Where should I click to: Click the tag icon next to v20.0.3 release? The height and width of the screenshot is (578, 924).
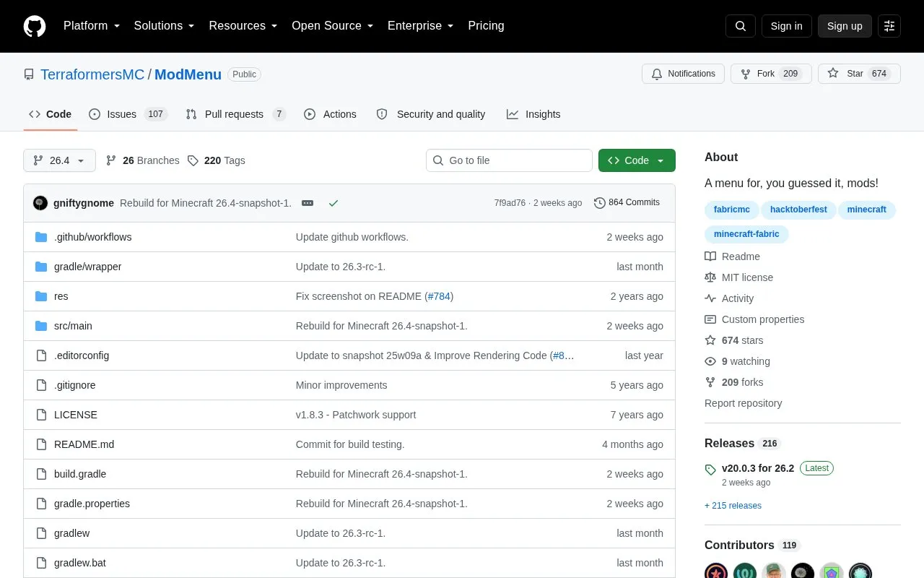pyautogui.click(x=710, y=470)
